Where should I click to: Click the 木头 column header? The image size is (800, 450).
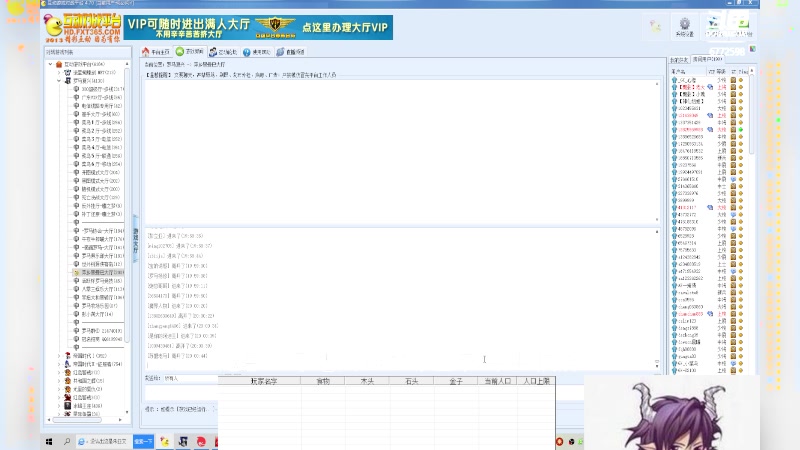[x=367, y=381]
